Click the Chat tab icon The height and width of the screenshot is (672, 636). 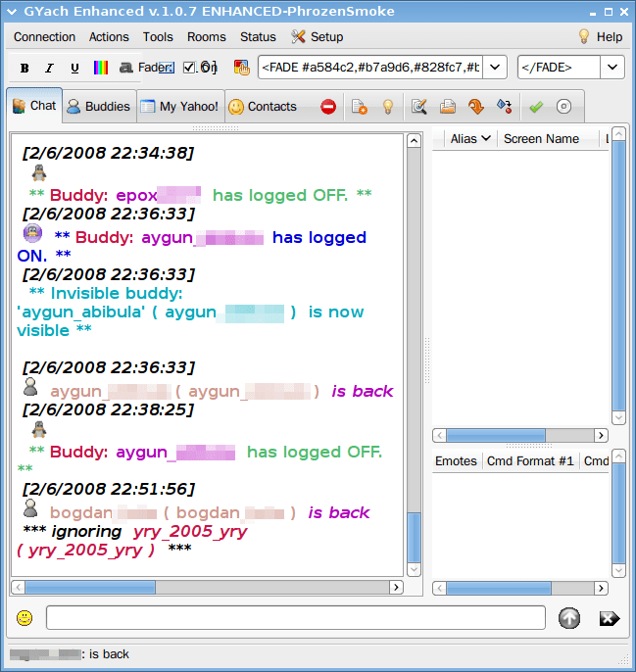19,106
